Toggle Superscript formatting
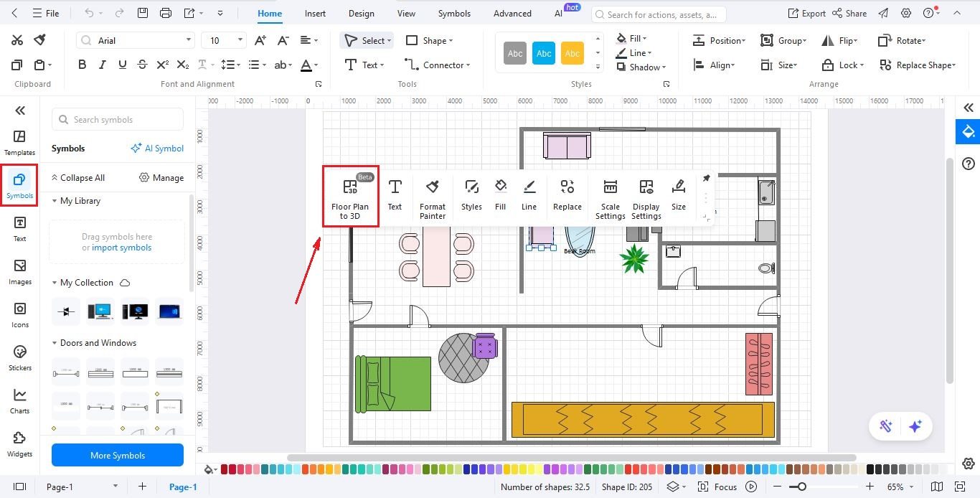The height and width of the screenshot is (498, 980). point(163,65)
